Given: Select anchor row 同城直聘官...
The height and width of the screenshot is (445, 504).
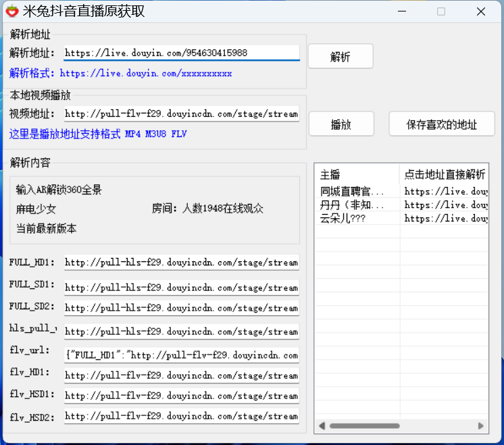Looking at the screenshot, I should pyautogui.click(x=351, y=192).
